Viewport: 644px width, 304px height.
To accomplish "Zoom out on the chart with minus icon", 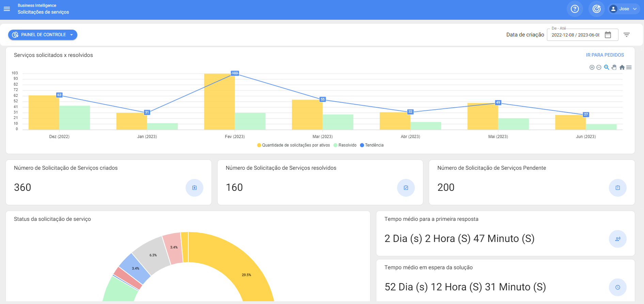I will tap(599, 67).
